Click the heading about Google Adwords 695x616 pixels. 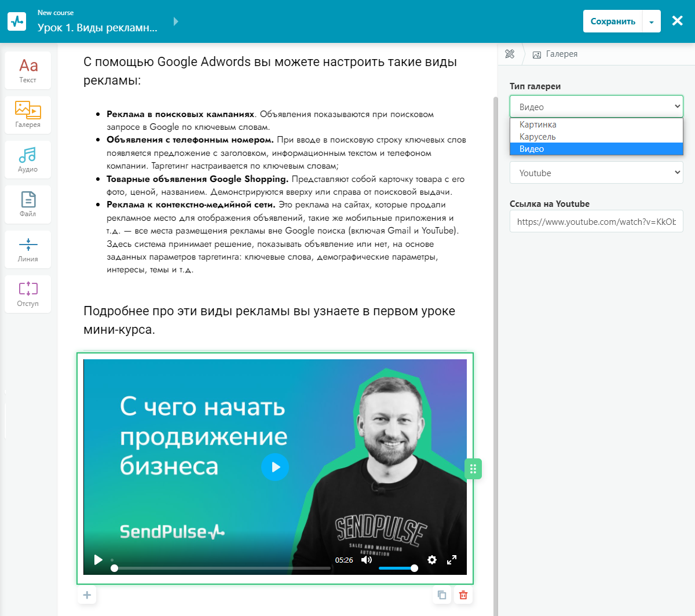[270, 71]
